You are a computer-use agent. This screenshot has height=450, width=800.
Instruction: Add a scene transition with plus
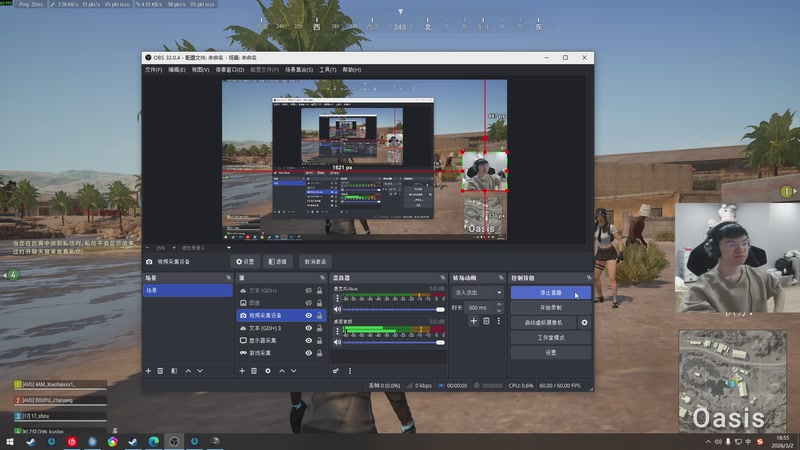click(x=473, y=321)
